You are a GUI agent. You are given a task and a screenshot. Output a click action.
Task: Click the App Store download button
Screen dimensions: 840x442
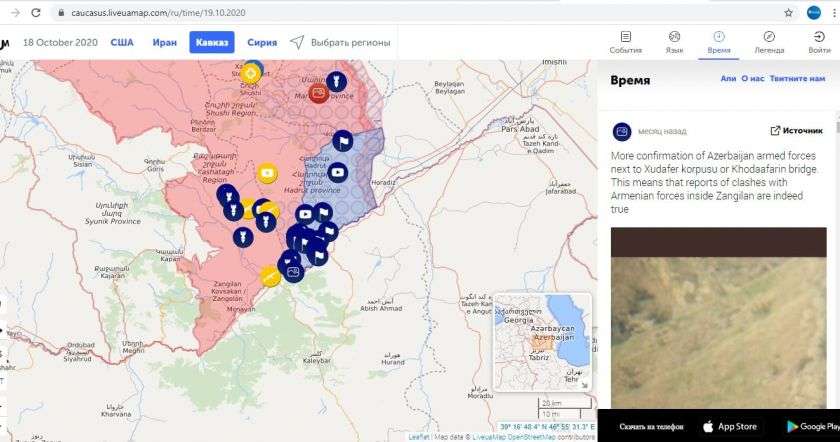727,426
